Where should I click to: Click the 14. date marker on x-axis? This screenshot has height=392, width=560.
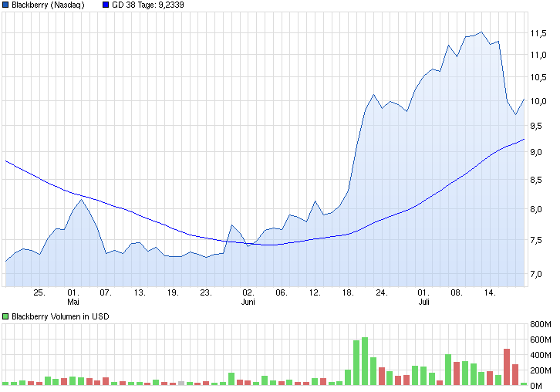(489, 292)
